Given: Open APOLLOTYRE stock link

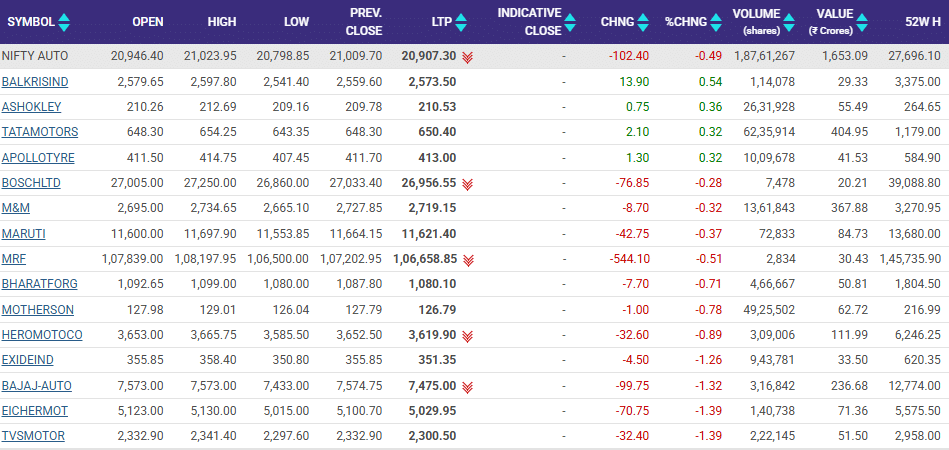Looking at the screenshot, I should coord(38,158).
